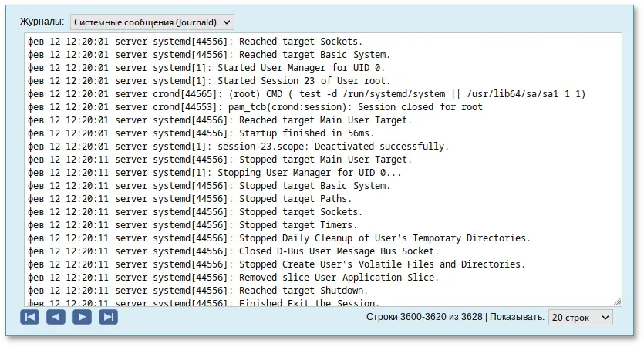Select 'Stopping User Manager for UID 0' line
This screenshot has height=347, width=644.
214,173
